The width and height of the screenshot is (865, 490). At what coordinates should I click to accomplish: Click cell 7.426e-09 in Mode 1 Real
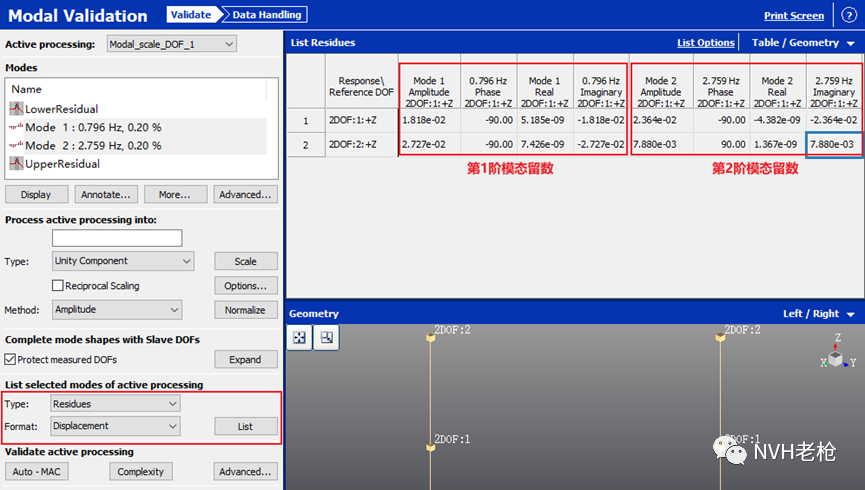point(544,145)
